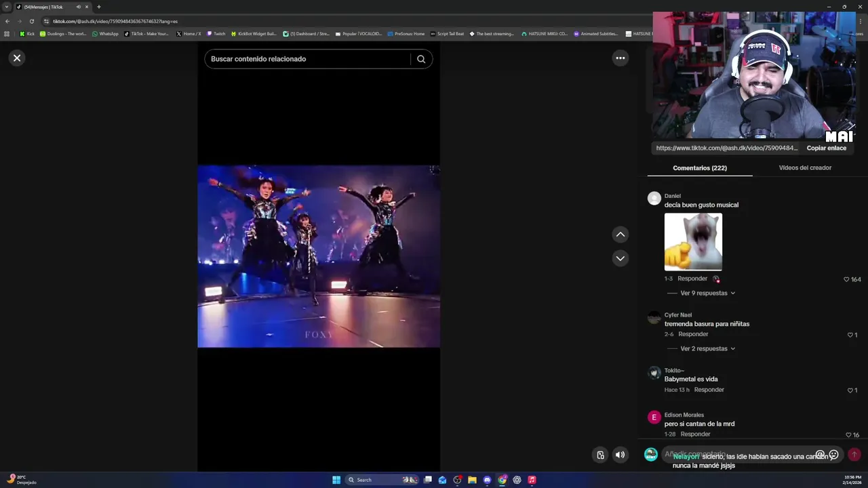The image size is (868, 488).
Task: Click the search magnifier icon in TikTok
Action: click(x=421, y=59)
